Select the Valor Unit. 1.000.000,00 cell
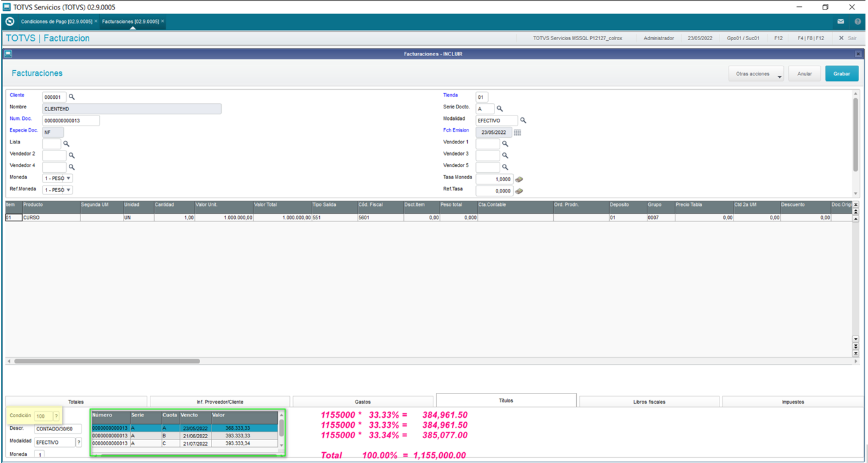The width and height of the screenshot is (868, 463). (x=224, y=217)
